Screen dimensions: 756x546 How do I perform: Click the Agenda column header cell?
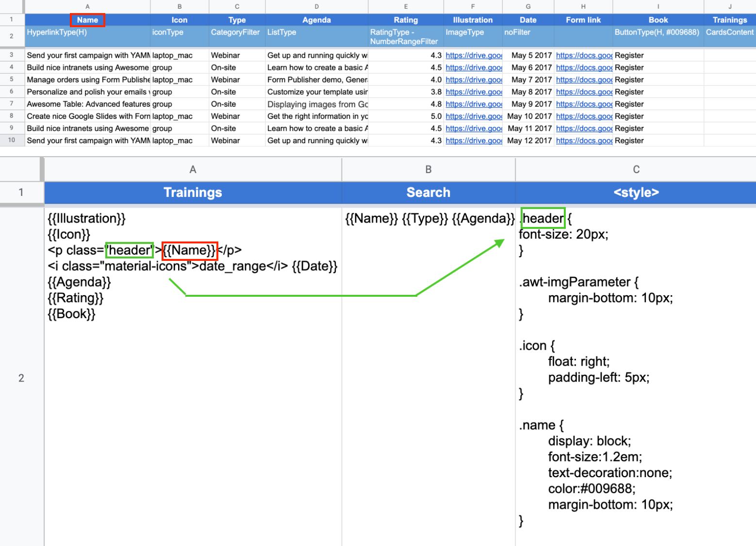tap(317, 20)
